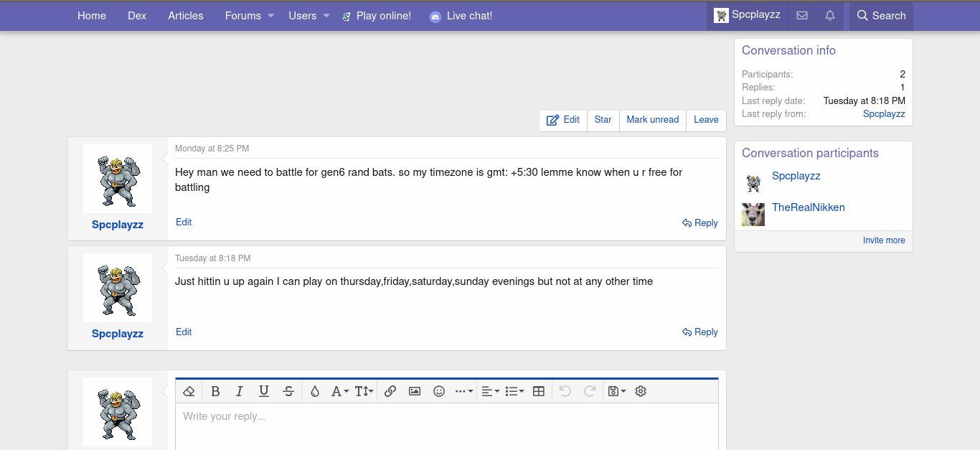
Task: Click the insert table icon
Action: pos(539,391)
